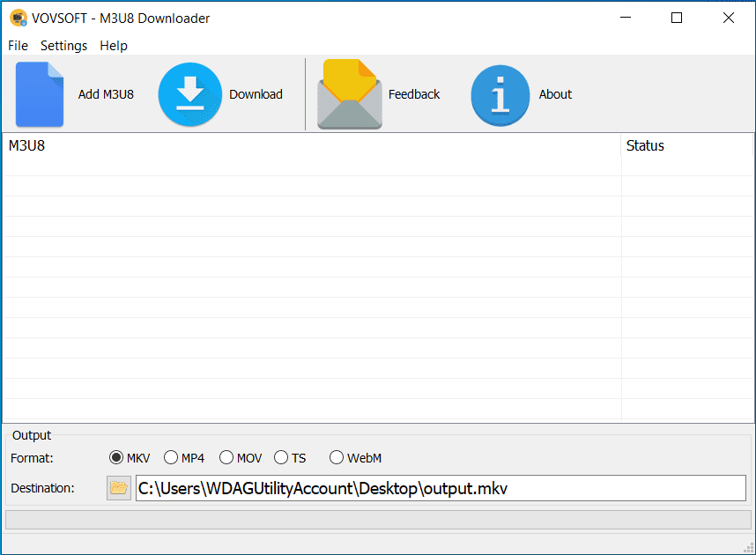The width and height of the screenshot is (756, 555).
Task: Click the destination path input field
Action: pyautogui.click(x=441, y=488)
